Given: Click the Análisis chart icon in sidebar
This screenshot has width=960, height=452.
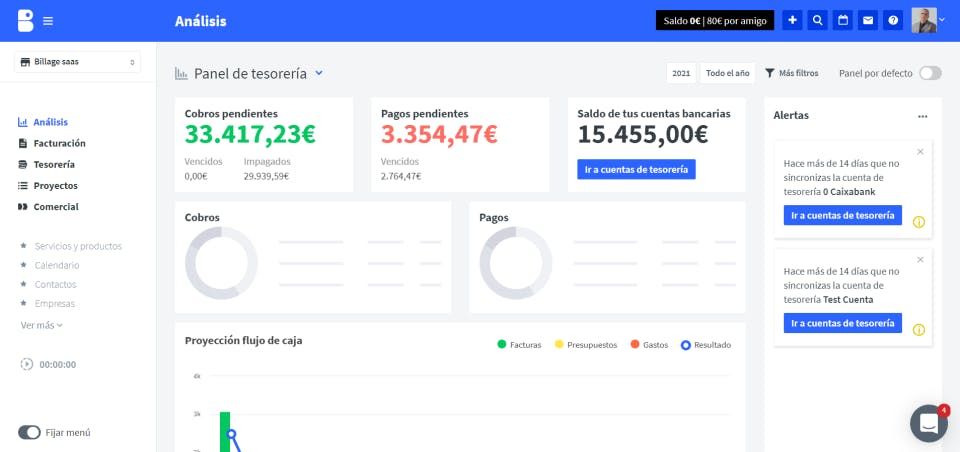Looking at the screenshot, I should click(x=23, y=122).
